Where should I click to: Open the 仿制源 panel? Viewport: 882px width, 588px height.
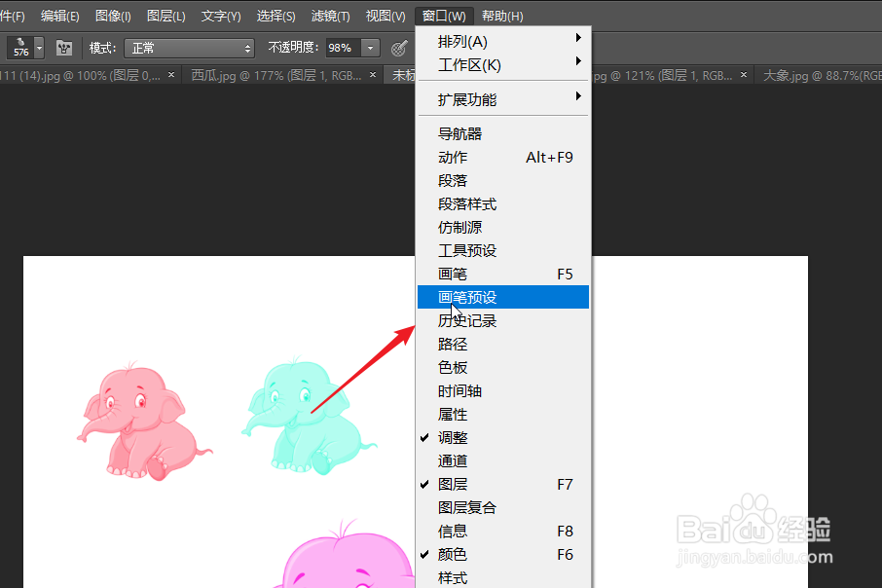point(503,228)
